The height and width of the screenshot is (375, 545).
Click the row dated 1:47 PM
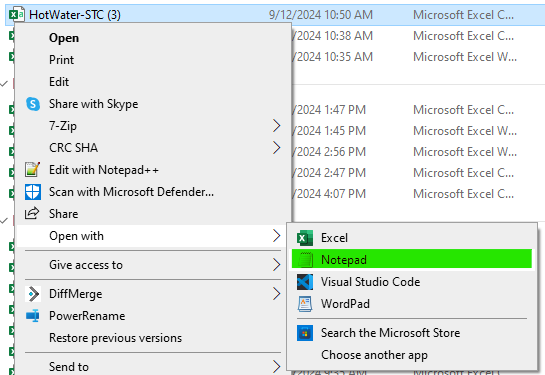click(x=418, y=110)
